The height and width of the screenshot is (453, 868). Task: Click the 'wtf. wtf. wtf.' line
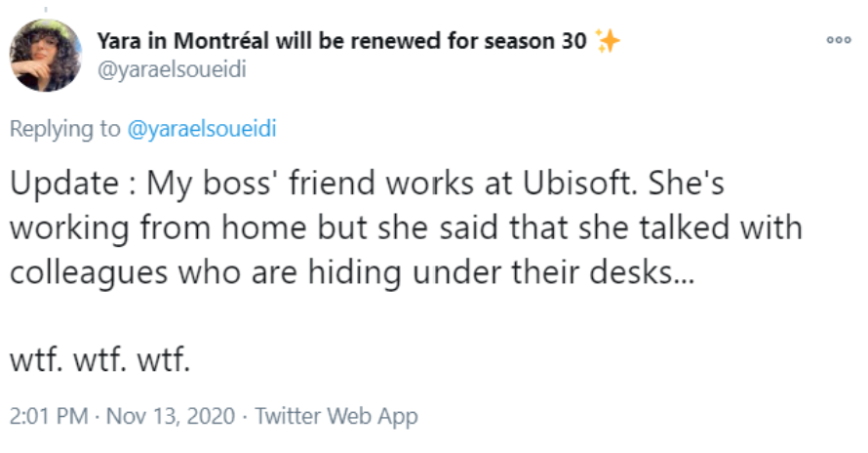click(99, 359)
